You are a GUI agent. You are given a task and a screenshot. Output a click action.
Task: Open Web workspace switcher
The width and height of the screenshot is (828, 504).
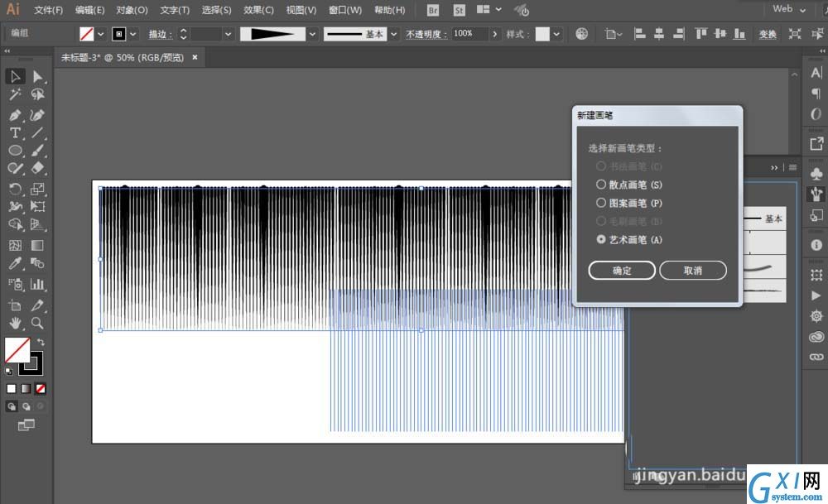(789, 9)
